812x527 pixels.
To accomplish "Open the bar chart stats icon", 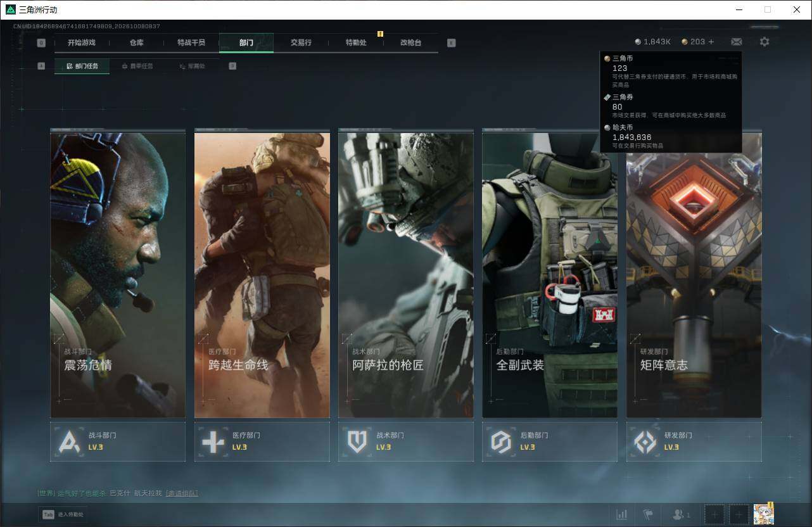I will [622, 514].
